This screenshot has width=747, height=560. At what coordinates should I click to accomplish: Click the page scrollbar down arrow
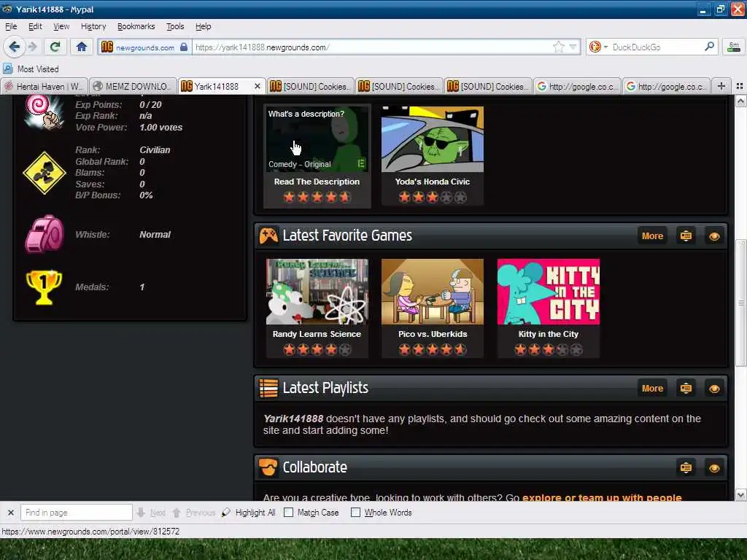point(741,495)
